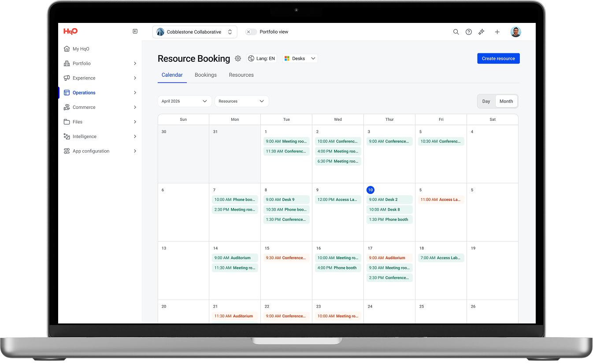
Task: Open the Resources tab
Action: click(241, 75)
